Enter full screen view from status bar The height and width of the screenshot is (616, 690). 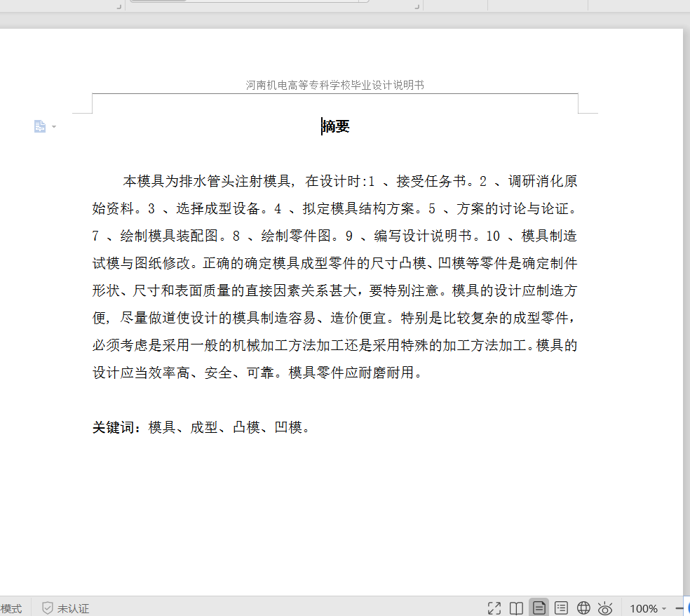pos(494,608)
